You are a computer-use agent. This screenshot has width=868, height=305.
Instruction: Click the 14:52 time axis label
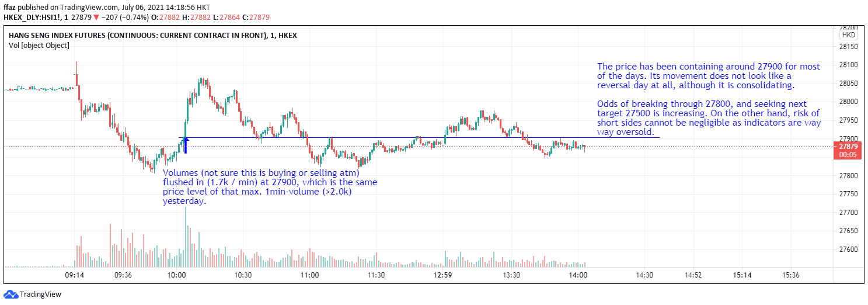point(693,275)
